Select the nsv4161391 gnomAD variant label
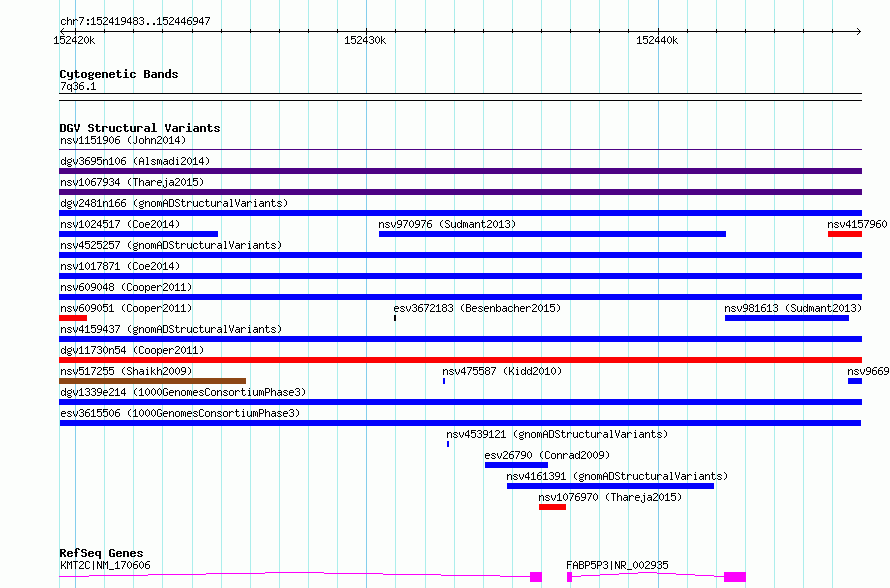The width and height of the screenshot is (890, 588). tap(617, 476)
